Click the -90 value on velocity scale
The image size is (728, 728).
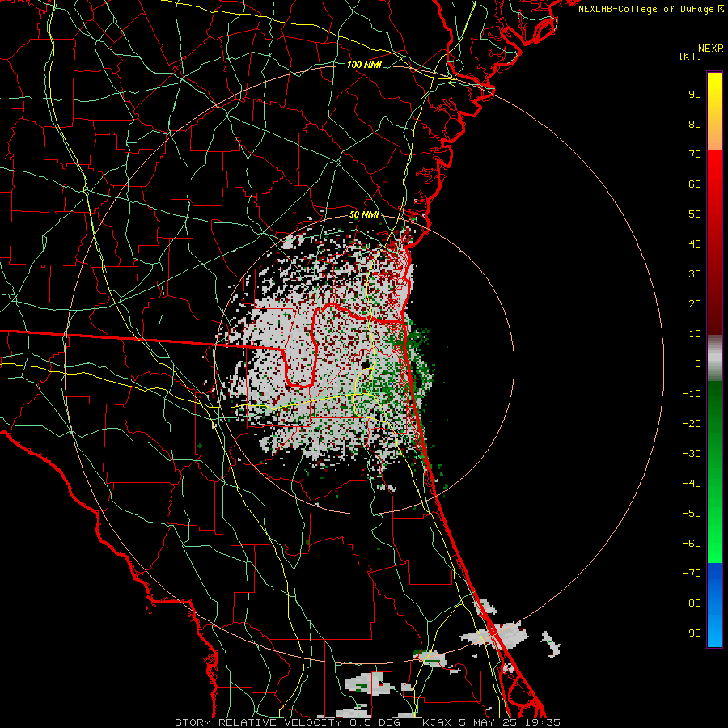[x=692, y=633]
